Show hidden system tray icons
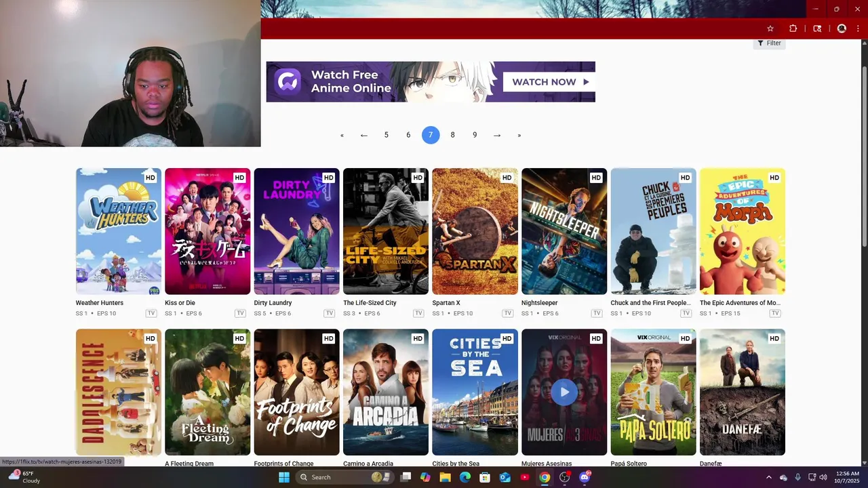 [x=768, y=477]
